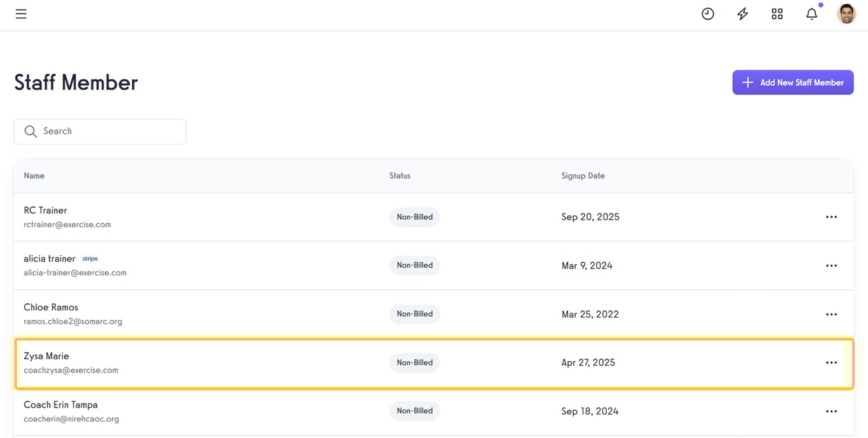Open the hamburger navigation menu
Screen dimensions: 868x438
[x=21, y=14]
